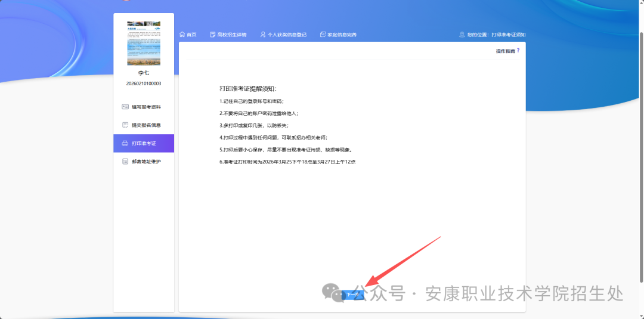Open the 个人获奖信息登记 tab
Viewport: 644px width, 319px height.
pyautogui.click(x=287, y=35)
